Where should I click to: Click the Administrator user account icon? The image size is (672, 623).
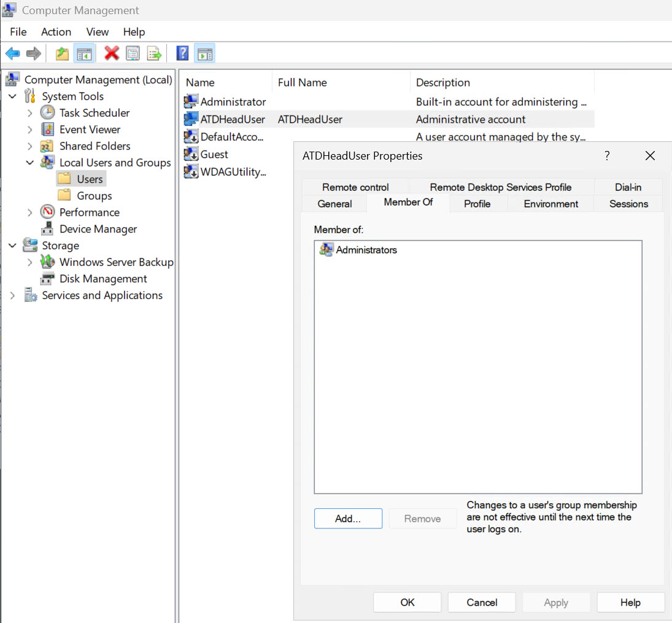(191, 102)
